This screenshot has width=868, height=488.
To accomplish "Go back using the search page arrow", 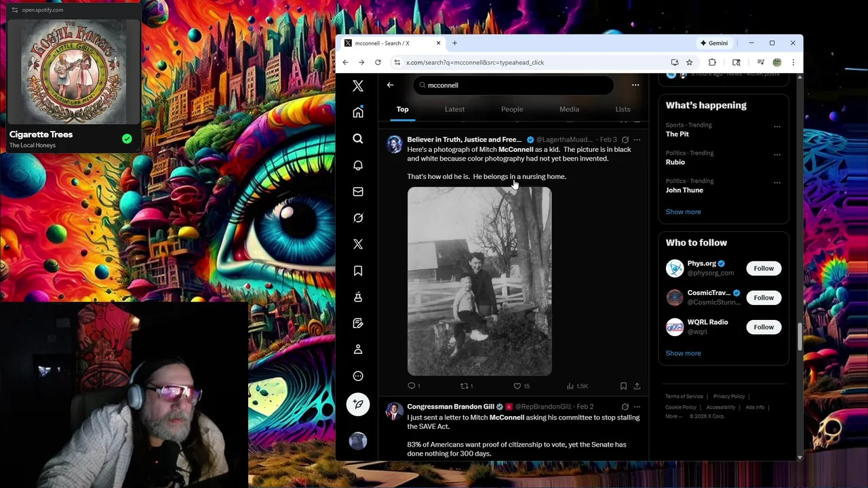I will pyautogui.click(x=390, y=85).
